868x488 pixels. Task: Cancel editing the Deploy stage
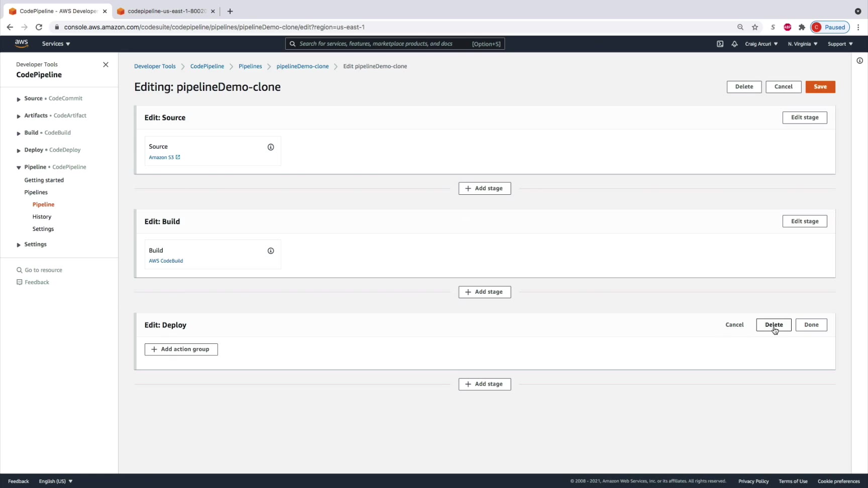coord(734,325)
